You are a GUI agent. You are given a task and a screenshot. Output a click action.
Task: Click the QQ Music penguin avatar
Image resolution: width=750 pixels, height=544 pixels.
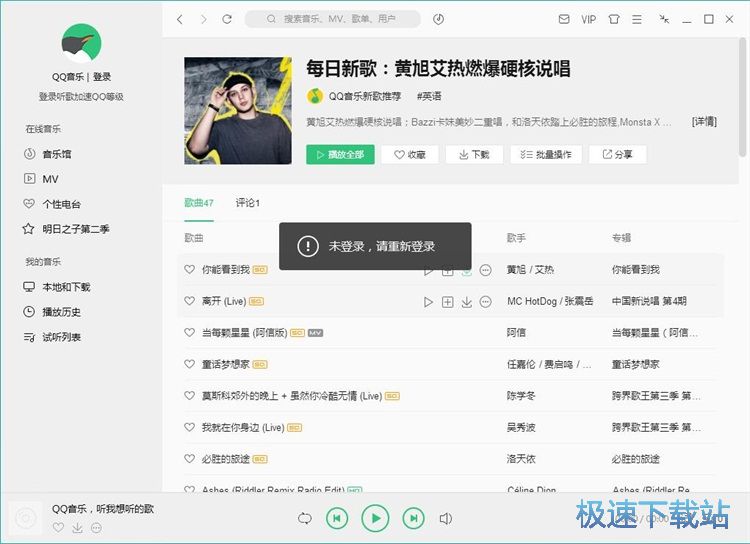tap(81, 44)
